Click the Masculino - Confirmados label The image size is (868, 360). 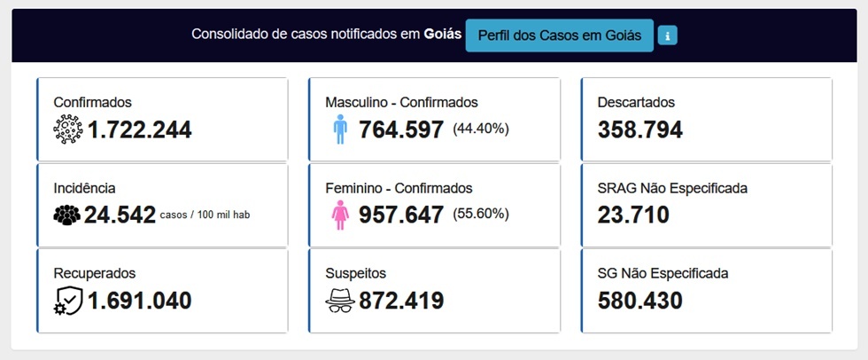pyautogui.click(x=401, y=103)
